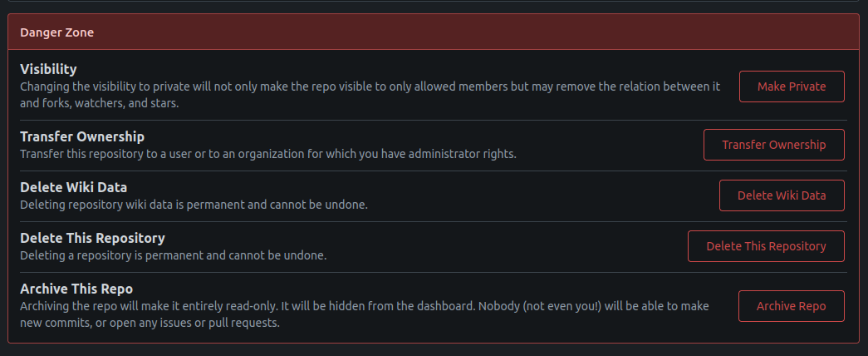Click the Archive Repo button

pos(791,306)
